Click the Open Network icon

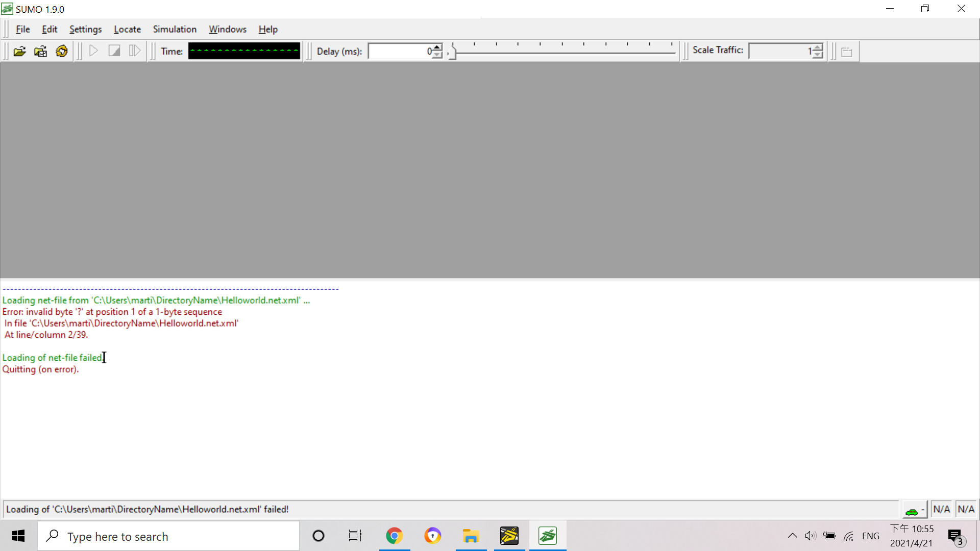pyautogui.click(x=40, y=51)
